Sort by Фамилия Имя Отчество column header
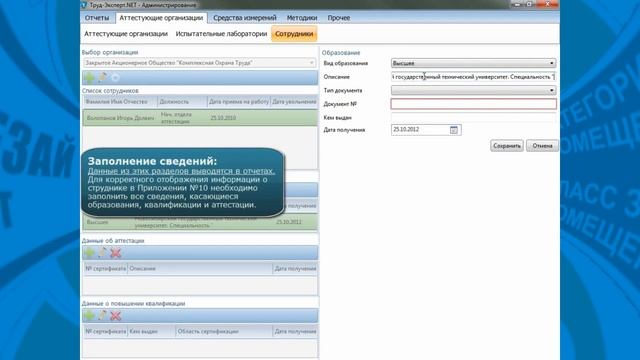This screenshot has height=360, width=640. click(x=120, y=102)
